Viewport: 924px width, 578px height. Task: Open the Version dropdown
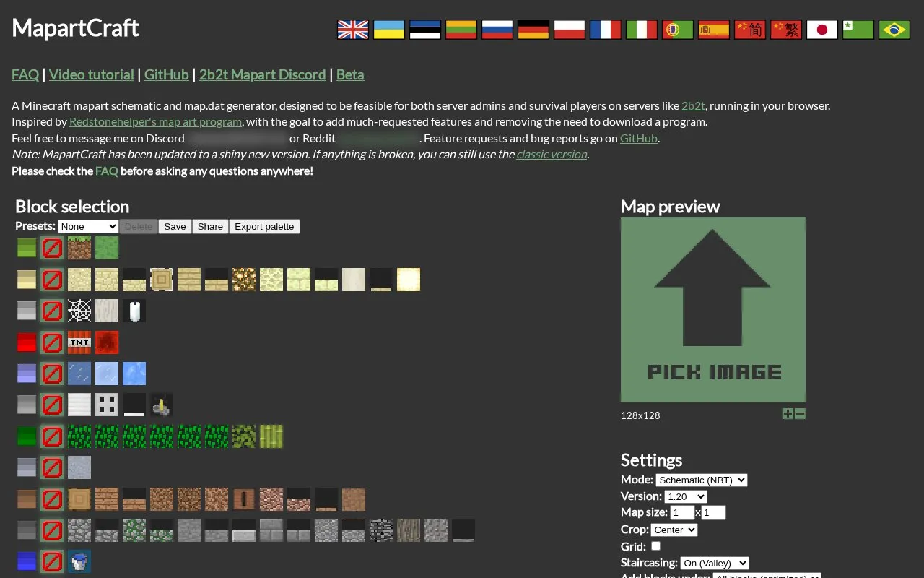tap(686, 496)
